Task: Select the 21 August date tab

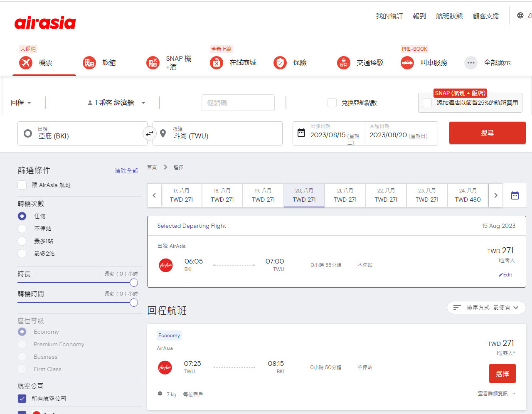Action: (345, 195)
